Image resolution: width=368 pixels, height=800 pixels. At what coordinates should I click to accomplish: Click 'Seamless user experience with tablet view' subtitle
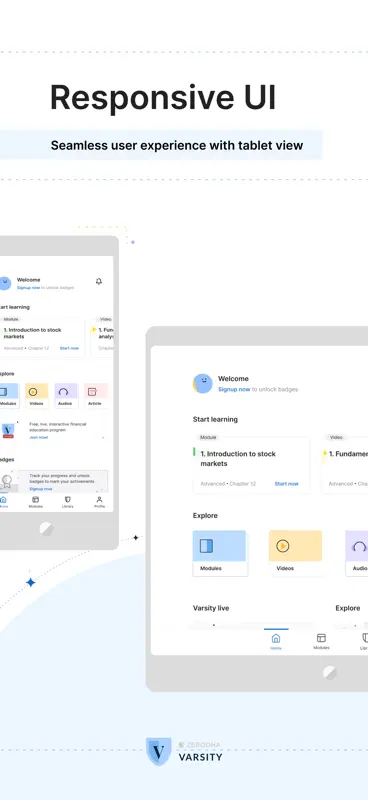click(x=177, y=145)
